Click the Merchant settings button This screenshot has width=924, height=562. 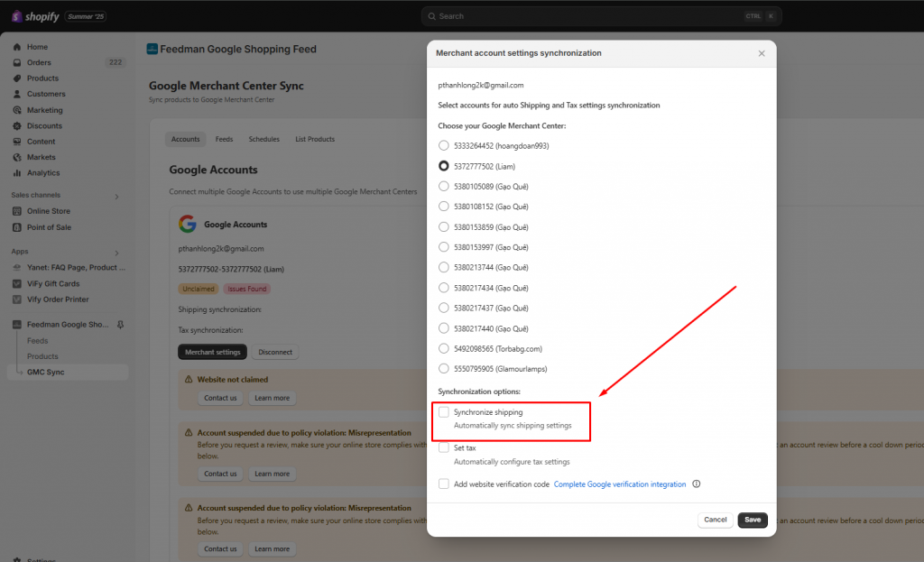click(x=213, y=353)
